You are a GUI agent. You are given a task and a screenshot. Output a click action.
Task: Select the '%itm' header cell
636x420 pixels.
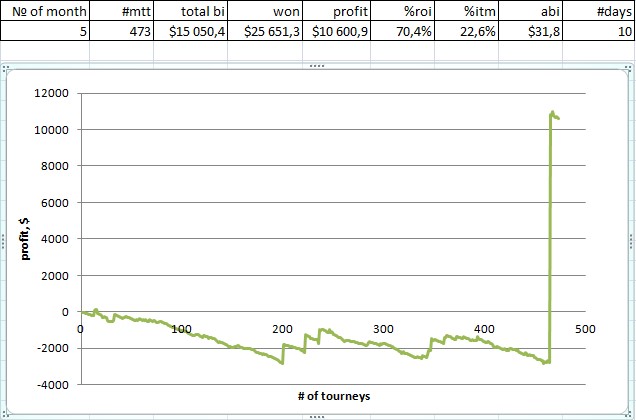pos(466,11)
